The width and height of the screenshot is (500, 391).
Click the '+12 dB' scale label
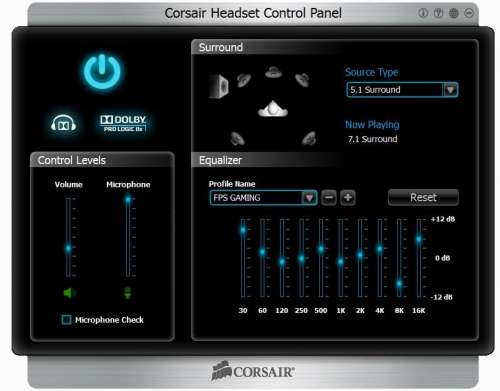pos(443,219)
